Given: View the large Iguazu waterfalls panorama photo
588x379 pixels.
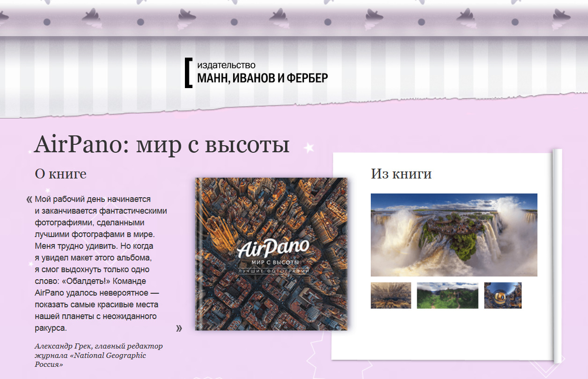Looking at the screenshot, I should tap(454, 235).
